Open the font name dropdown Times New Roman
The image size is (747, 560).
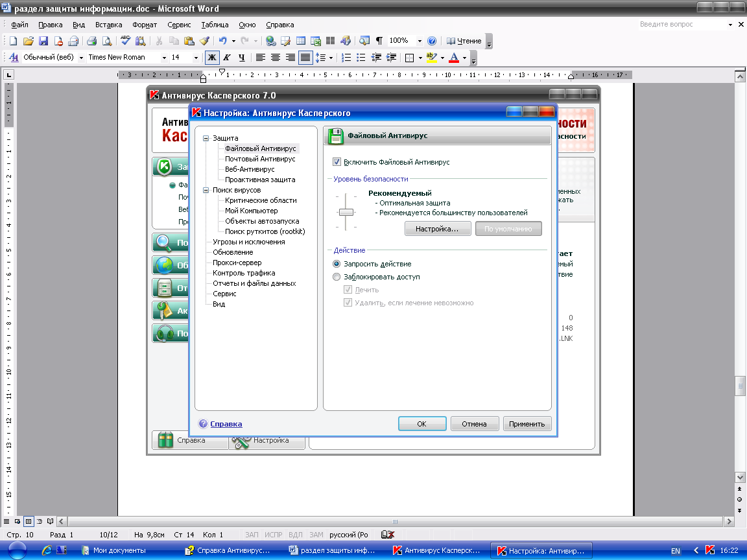click(164, 58)
